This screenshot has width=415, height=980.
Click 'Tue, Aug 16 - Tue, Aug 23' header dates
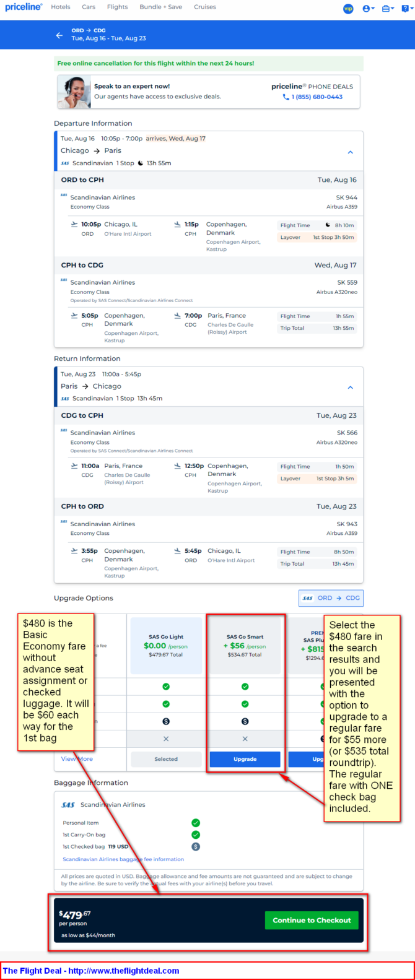pyautogui.click(x=108, y=38)
